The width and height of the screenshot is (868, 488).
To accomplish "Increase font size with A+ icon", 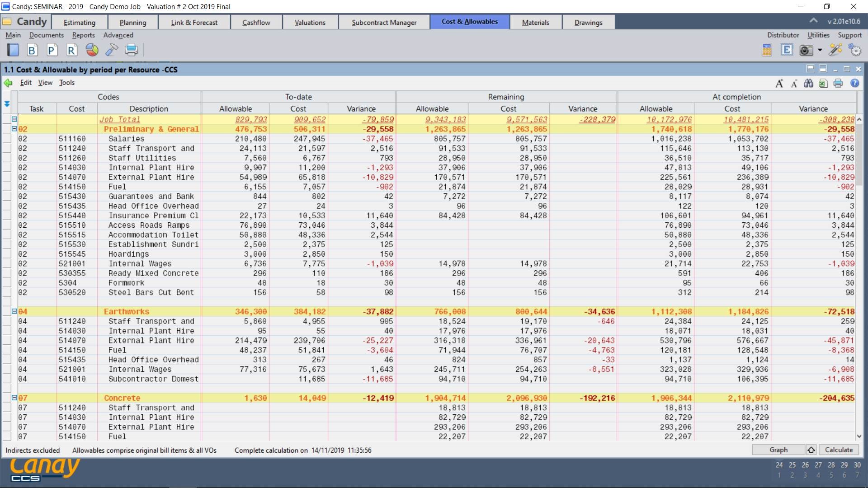I will pyautogui.click(x=779, y=83).
